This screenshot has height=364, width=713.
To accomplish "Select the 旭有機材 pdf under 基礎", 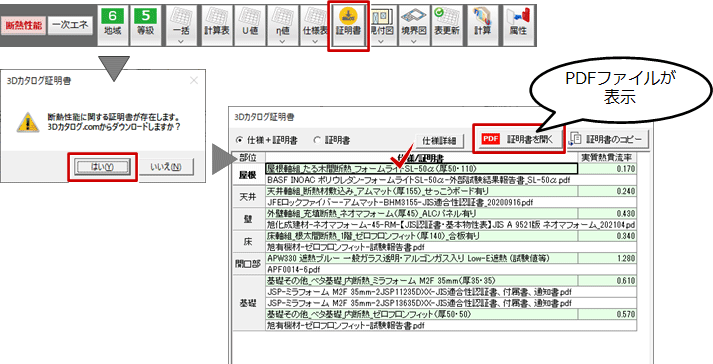I will click(x=451, y=326).
